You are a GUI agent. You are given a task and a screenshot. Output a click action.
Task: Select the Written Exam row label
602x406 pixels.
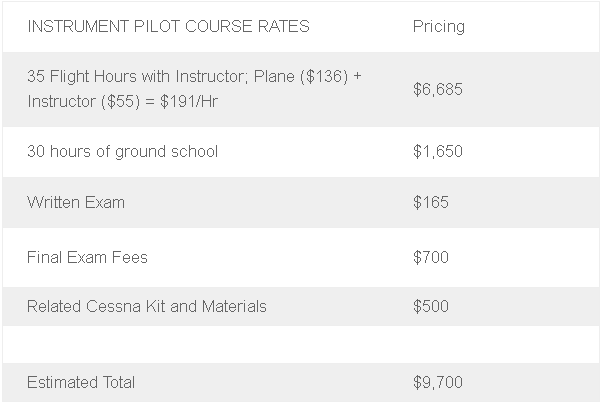point(76,202)
